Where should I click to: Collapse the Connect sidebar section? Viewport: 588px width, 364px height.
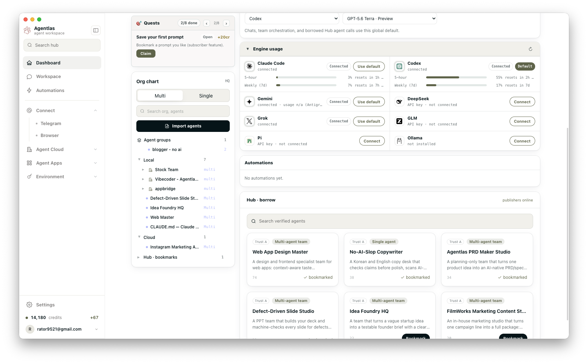click(x=95, y=110)
